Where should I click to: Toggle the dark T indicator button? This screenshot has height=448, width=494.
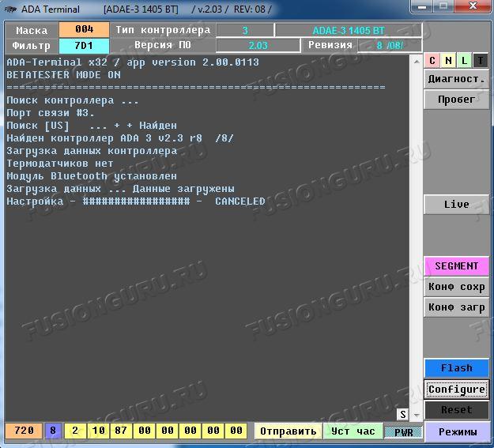tap(480, 61)
